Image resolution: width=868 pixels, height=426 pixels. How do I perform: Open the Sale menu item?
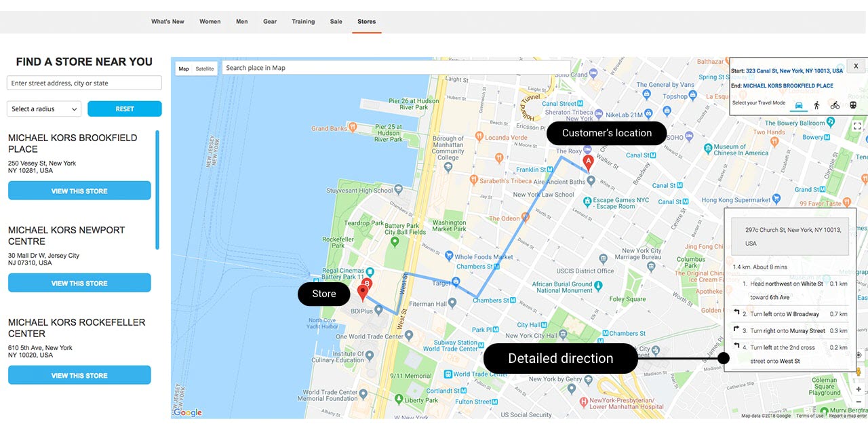[x=336, y=22]
